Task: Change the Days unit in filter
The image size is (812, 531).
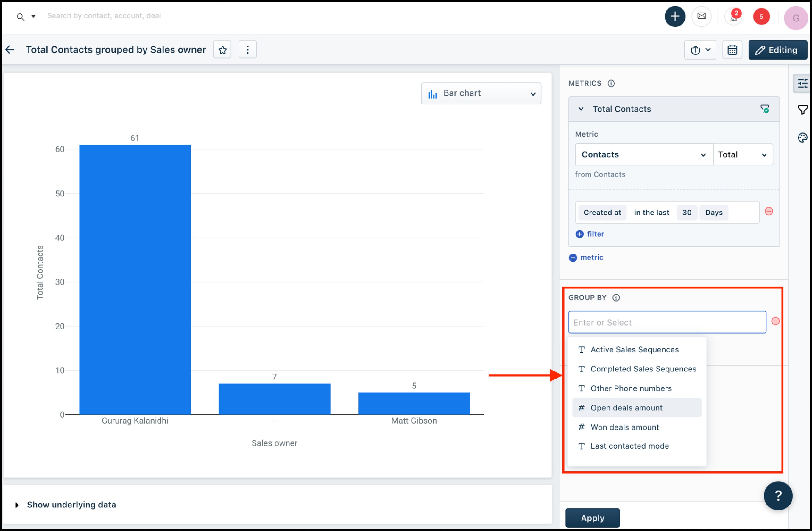Action: (714, 213)
